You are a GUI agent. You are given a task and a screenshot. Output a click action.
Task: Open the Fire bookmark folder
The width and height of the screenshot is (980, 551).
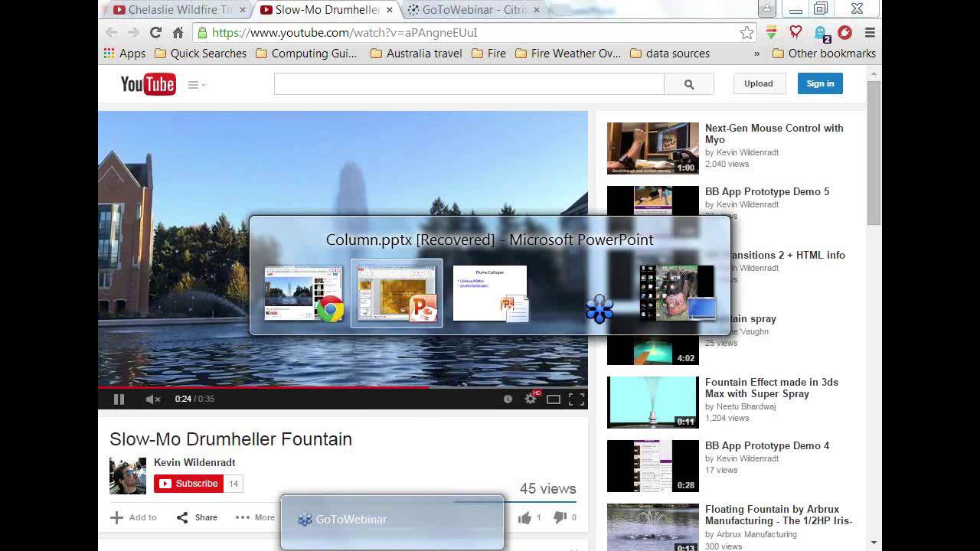[488, 54]
